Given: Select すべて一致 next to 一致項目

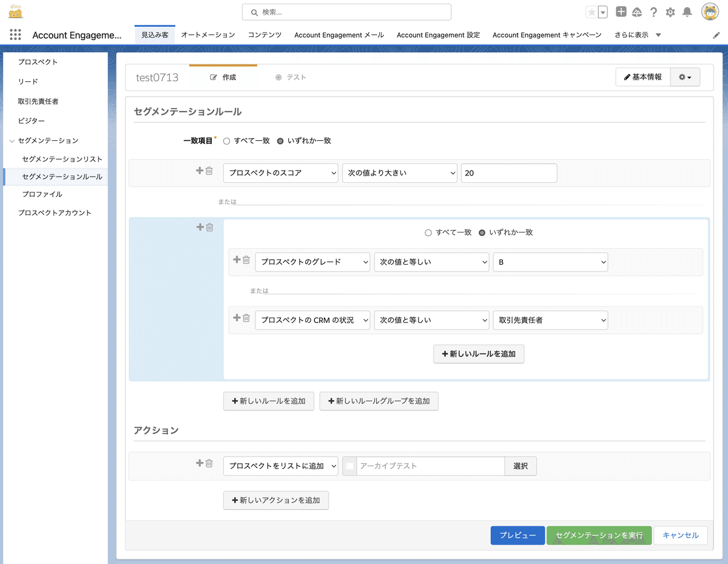Looking at the screenshot, I should click(x=227, y=141).
